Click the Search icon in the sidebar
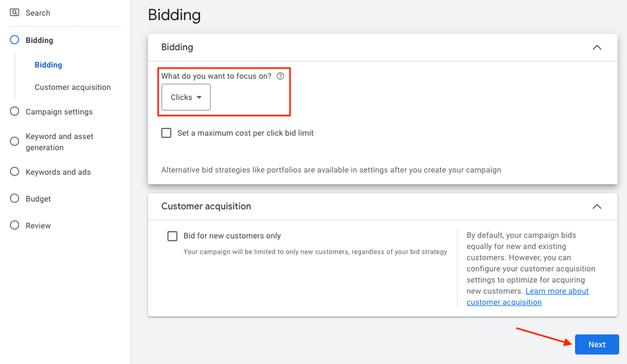 15,12
